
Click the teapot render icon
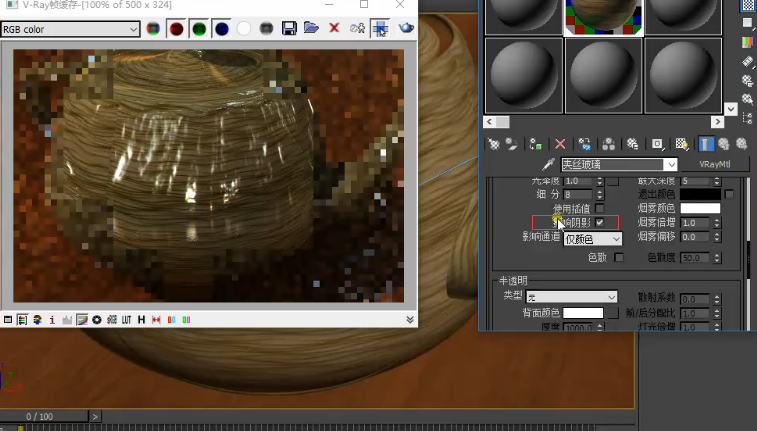tap(406, 29)
